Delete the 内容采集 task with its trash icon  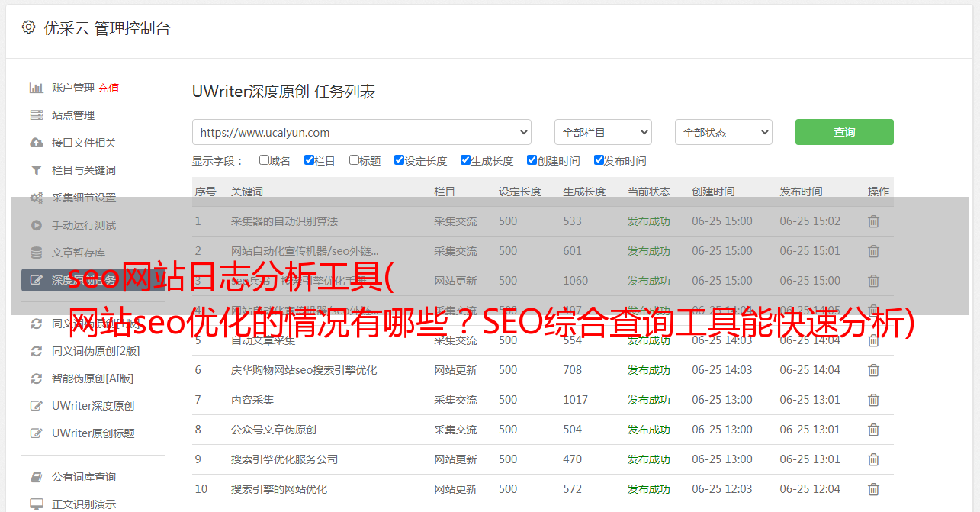click(873, 400)
